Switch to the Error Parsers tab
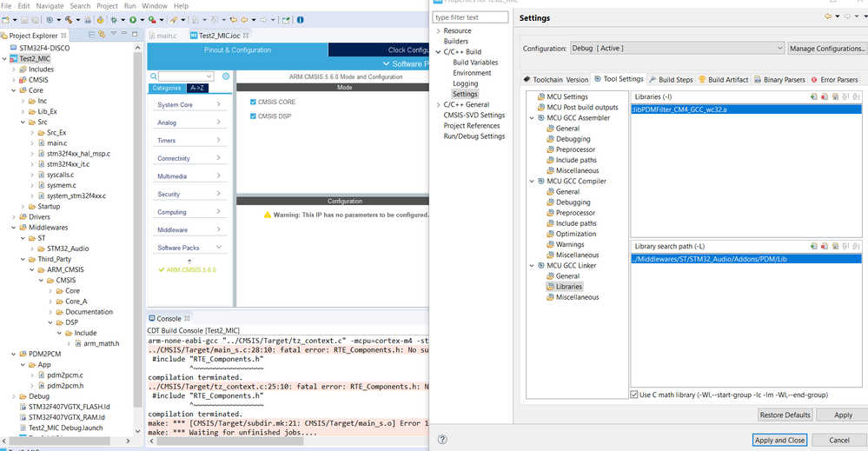868x451 pixels. click(x=834, y=80)
